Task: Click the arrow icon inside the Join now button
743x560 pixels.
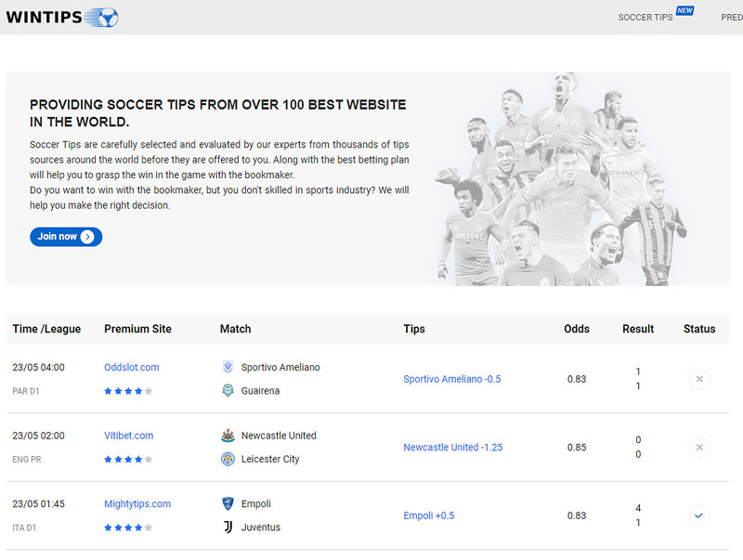Action: tap(87, 237)
